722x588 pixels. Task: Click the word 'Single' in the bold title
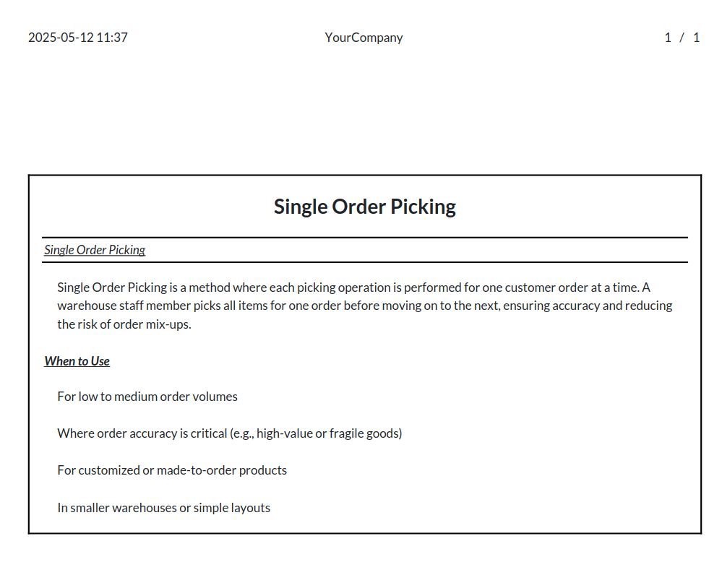(301, 207)
